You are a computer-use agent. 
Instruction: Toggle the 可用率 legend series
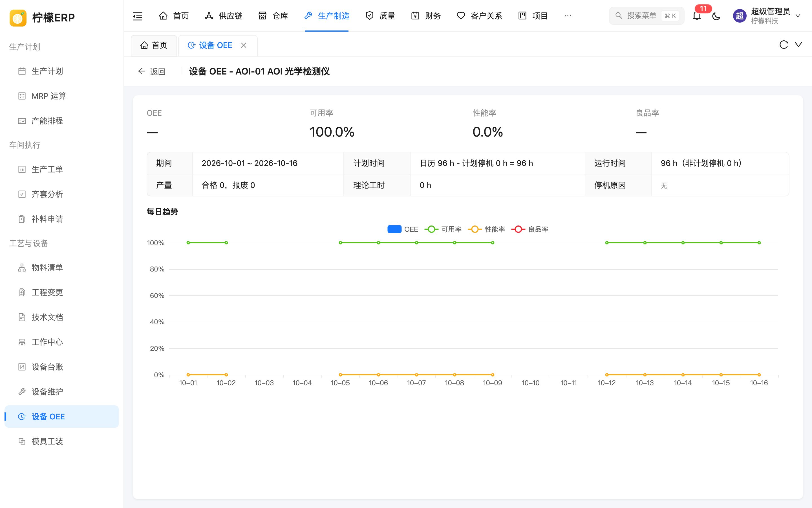click(443, 229)
